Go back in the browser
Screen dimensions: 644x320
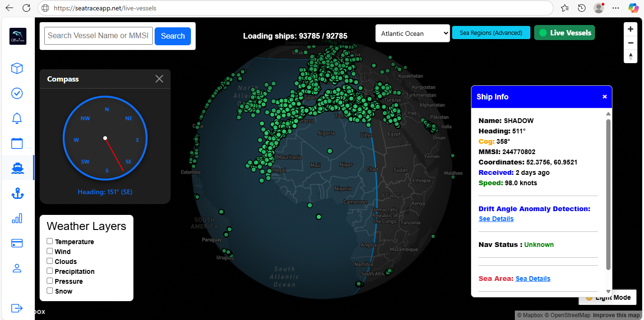click(9, 8)
